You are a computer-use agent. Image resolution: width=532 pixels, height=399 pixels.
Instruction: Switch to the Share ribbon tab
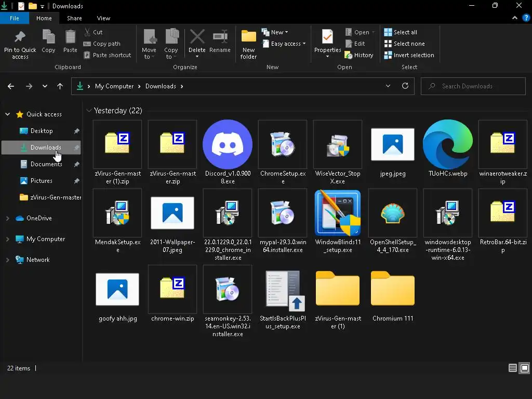click(x=75, y=18)
